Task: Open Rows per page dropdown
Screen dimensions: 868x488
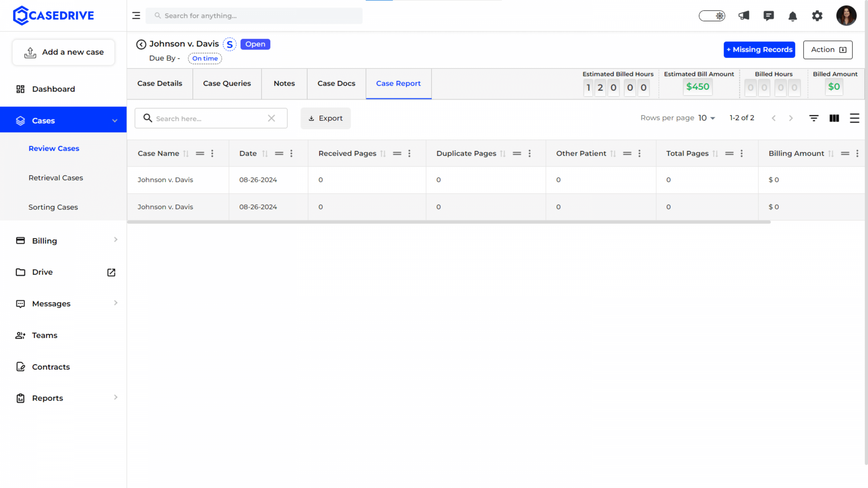Action: 706,118
